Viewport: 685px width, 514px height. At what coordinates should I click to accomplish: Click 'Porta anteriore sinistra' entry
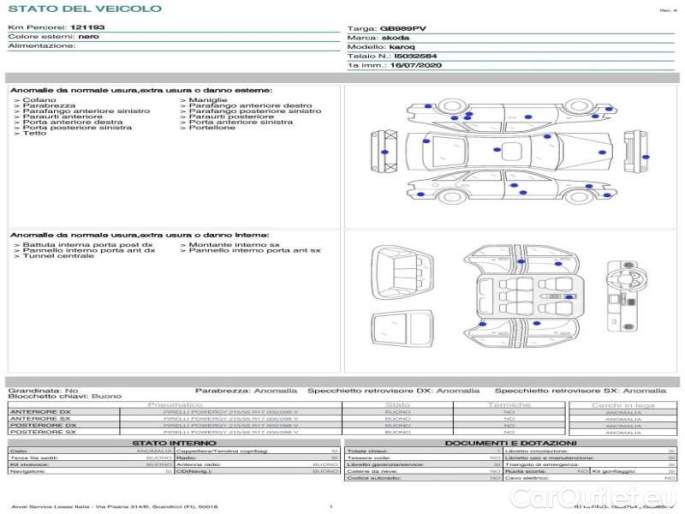(x=241, y=122)
